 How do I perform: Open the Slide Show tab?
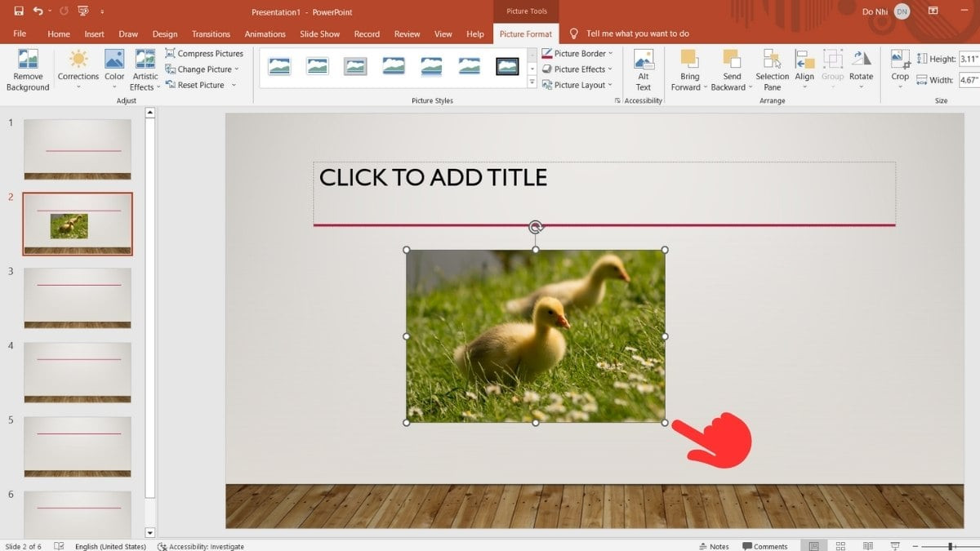click(319, 33)
